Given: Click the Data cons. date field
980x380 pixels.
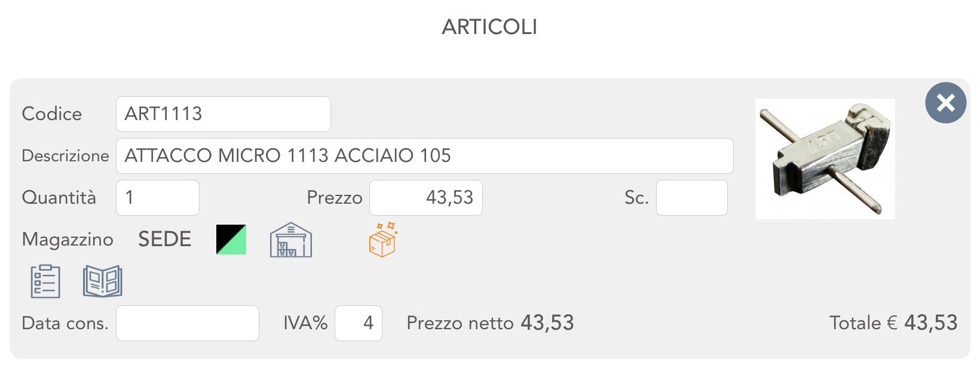Looking at the screenshot, I should 187,323.
